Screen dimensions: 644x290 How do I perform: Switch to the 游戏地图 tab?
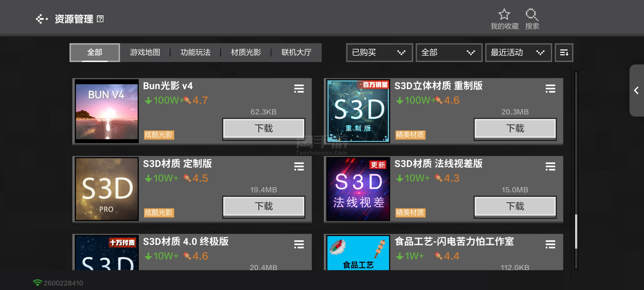coord(145,53)
